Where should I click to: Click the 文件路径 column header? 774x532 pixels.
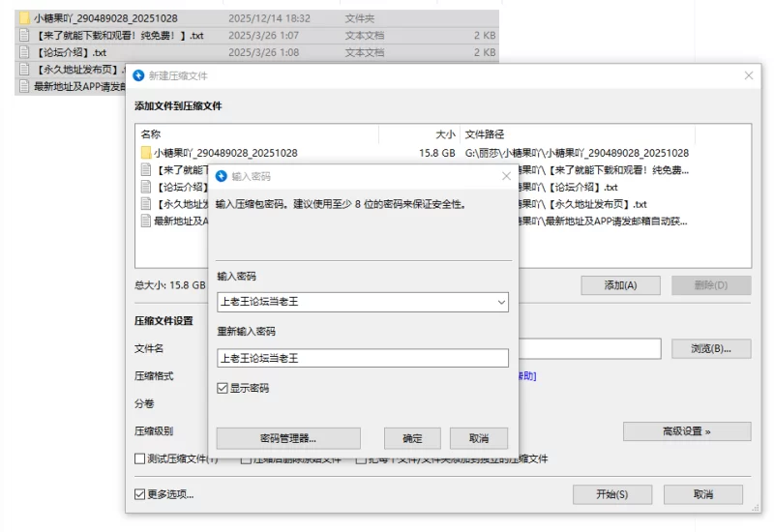click(x=578, y=134)
